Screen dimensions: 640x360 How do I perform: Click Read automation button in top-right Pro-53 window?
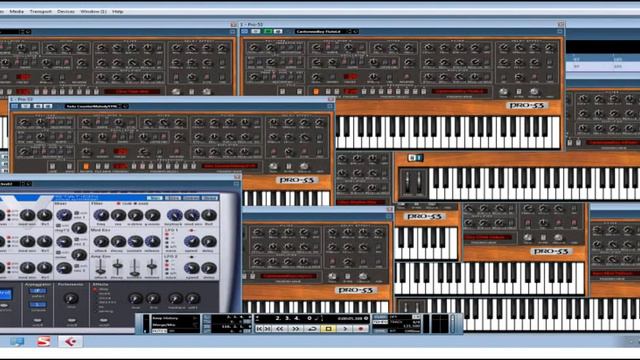[x=256, y=31]
